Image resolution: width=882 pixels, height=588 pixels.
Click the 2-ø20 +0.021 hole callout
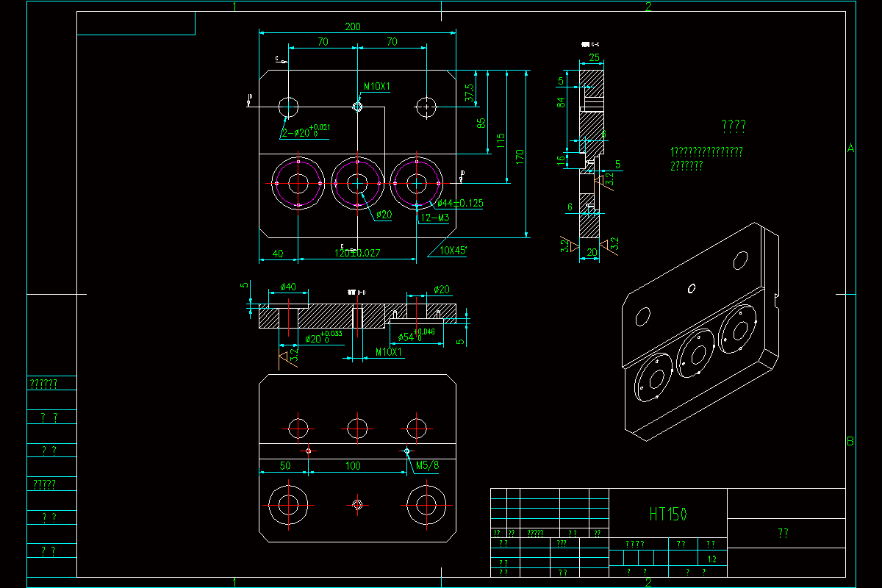pyautogui.click(x=305, y=132)
